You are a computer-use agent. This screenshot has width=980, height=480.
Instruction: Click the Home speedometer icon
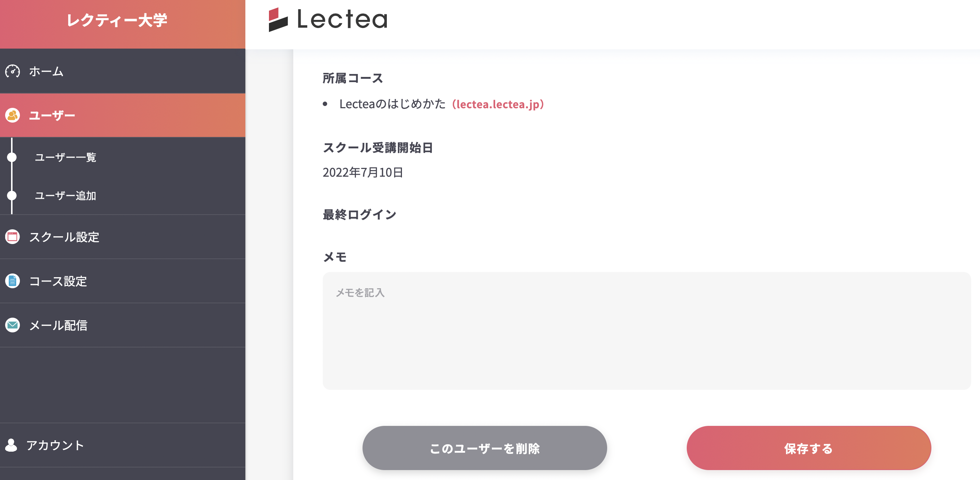point(13,71)
